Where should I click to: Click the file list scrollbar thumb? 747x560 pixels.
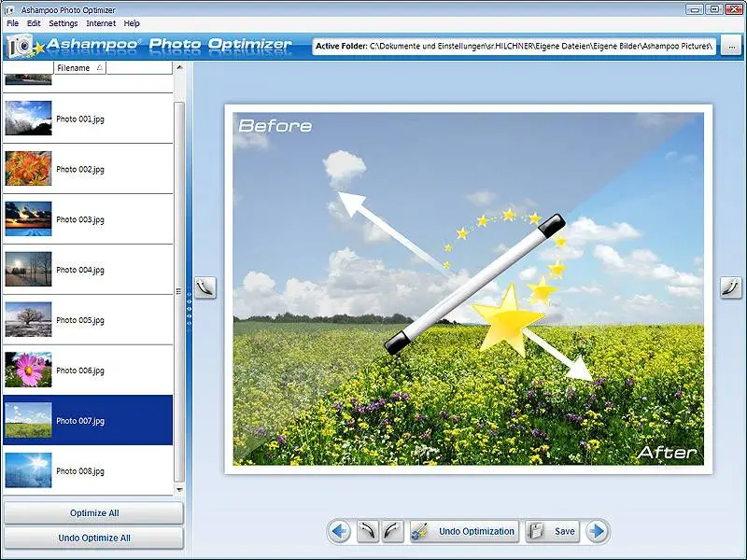coord(179,291)
